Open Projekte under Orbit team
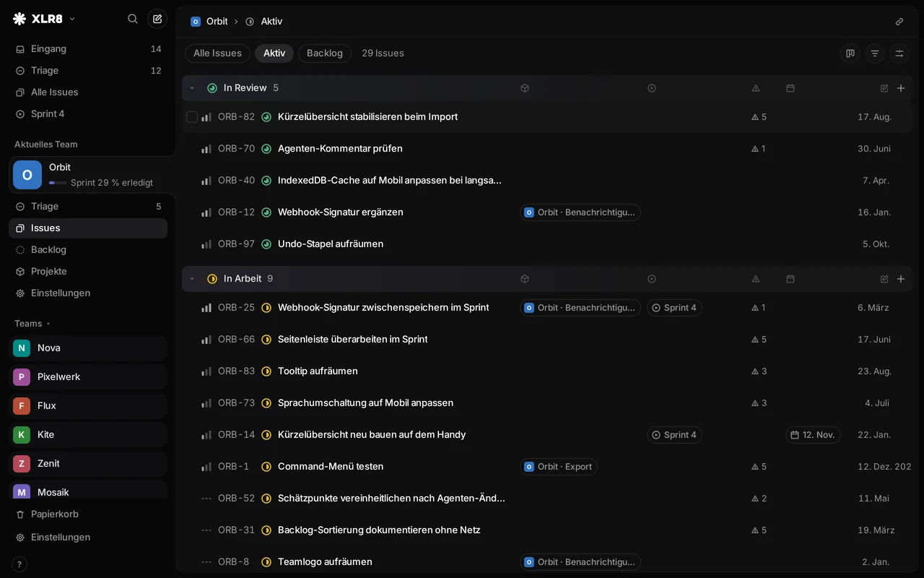924x578 pixels. point(88,272)
